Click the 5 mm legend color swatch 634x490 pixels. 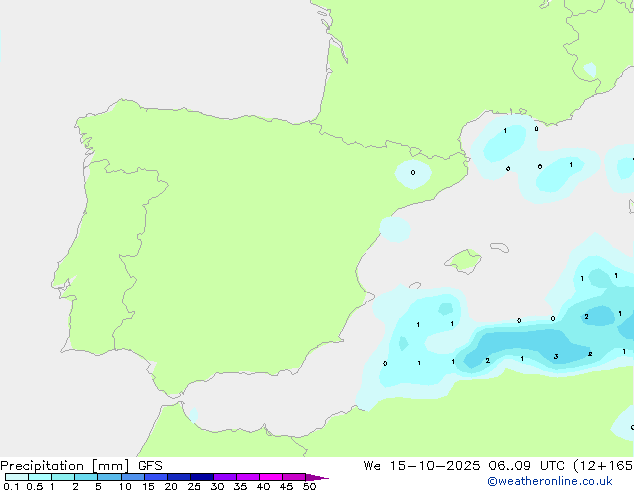click(x=109, y=477)
